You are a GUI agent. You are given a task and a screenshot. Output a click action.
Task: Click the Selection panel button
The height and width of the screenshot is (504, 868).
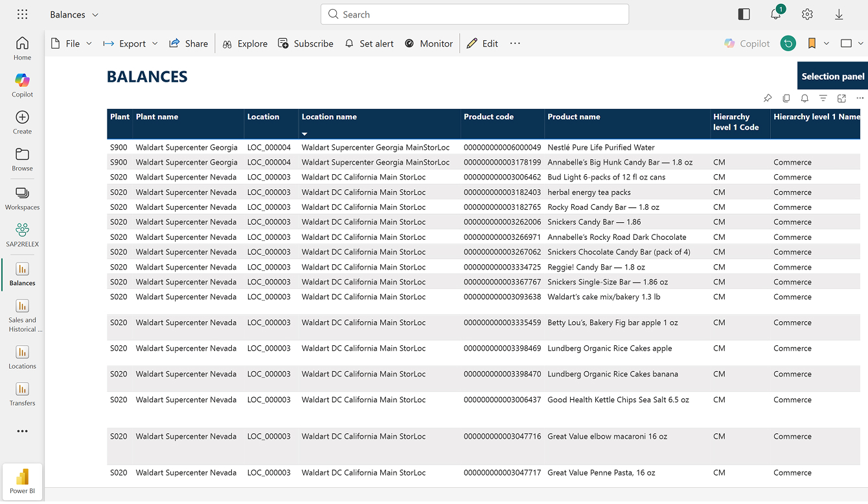832,76
